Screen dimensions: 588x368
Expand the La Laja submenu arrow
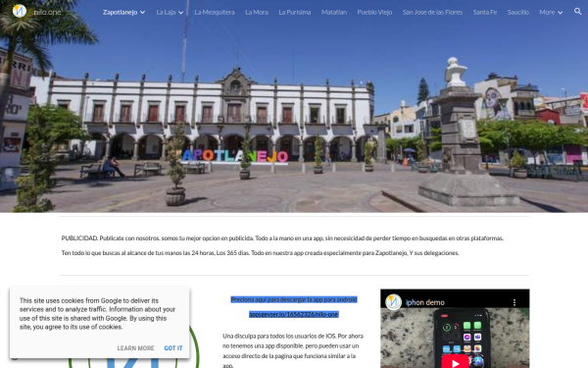click(180, 13)
